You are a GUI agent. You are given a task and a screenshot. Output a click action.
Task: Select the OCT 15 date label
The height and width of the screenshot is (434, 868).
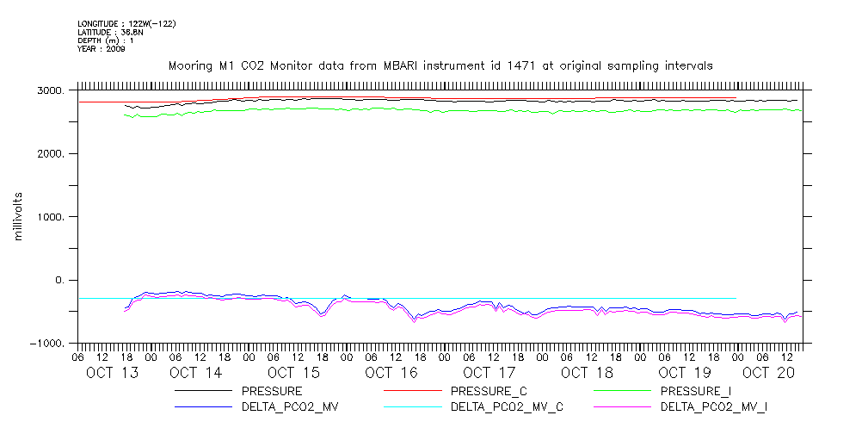click(293, 372)
